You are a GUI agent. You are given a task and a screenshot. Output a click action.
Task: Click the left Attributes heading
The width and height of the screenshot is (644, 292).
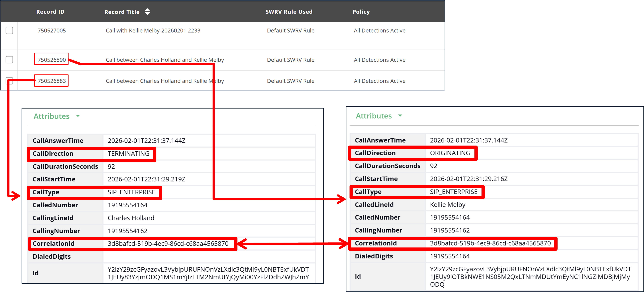click(x=52, y=116)
